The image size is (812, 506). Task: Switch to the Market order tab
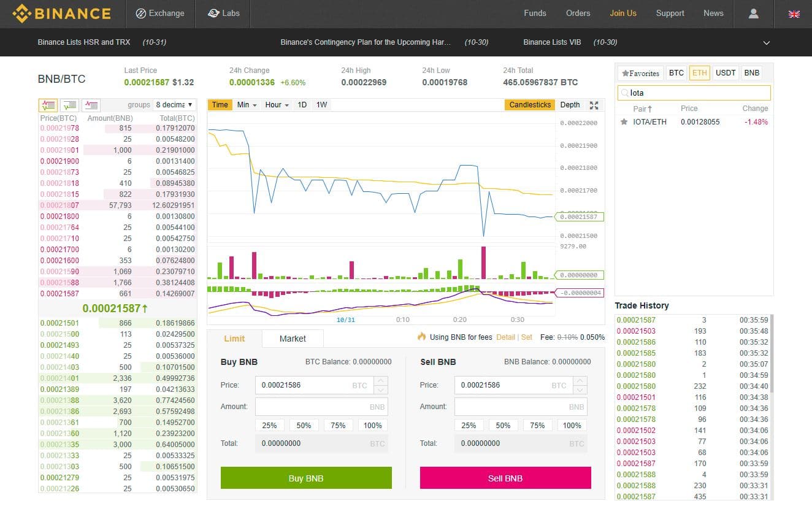tap(293, 338)
